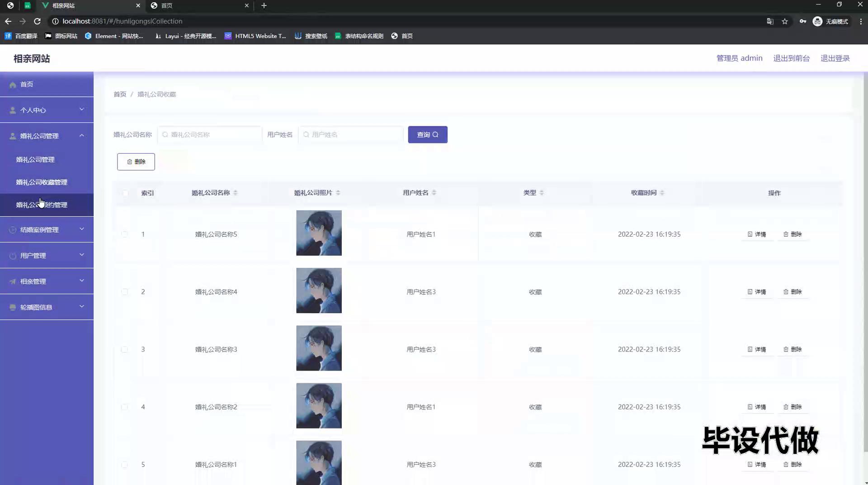Switch to the second browser tab 首页
Screen dimensions: 868x485
199,5
